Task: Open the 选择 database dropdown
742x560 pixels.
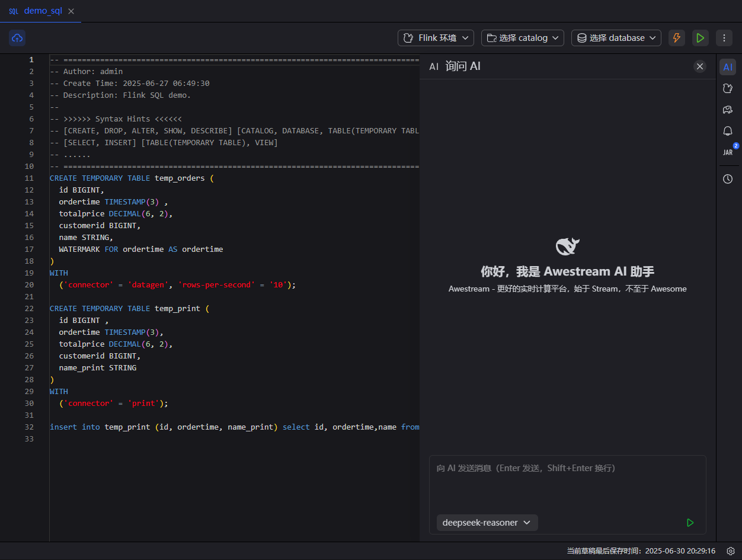Action: (x=616, y=38)
